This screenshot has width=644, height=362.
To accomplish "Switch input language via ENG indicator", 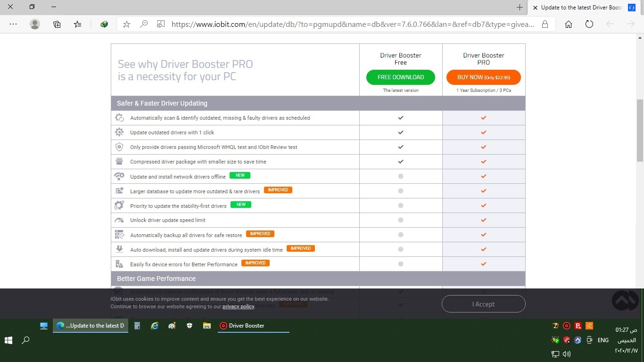I will (603, 340).
